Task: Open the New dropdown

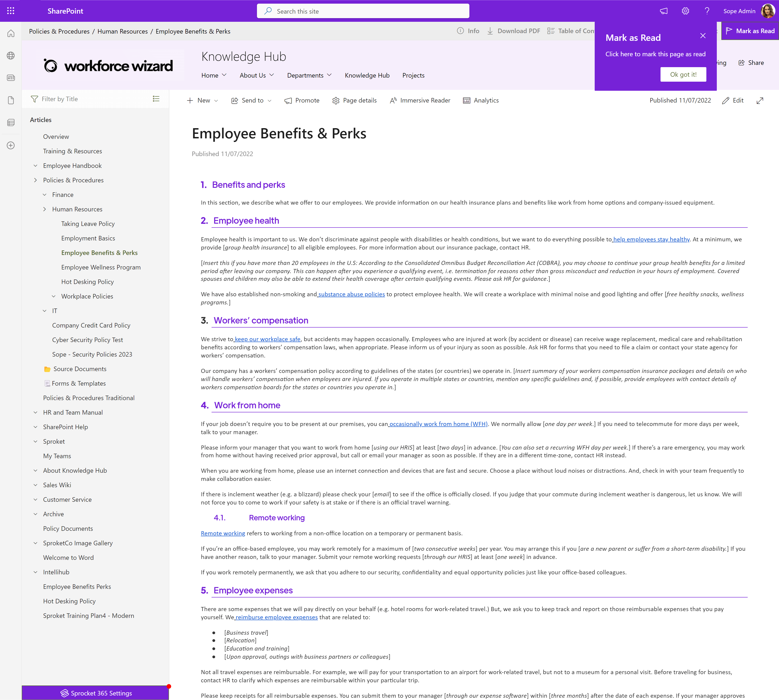Action: (x=202, y=100)
